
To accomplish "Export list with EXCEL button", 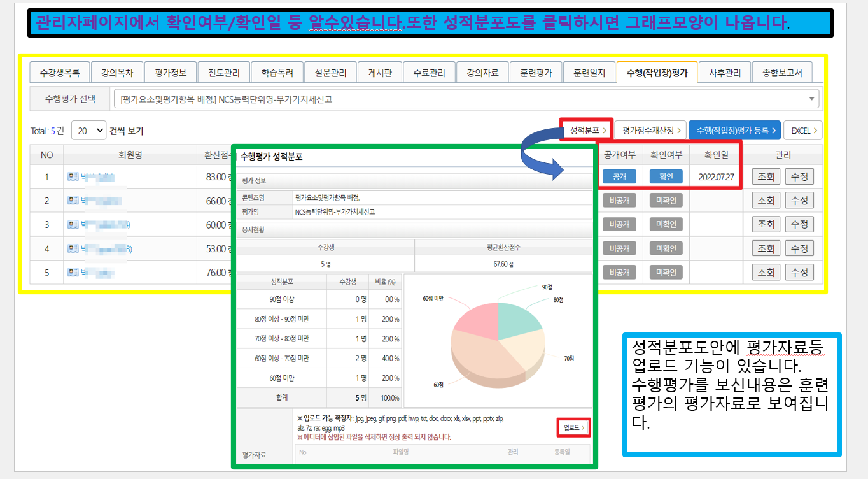I will coord(803,130).
